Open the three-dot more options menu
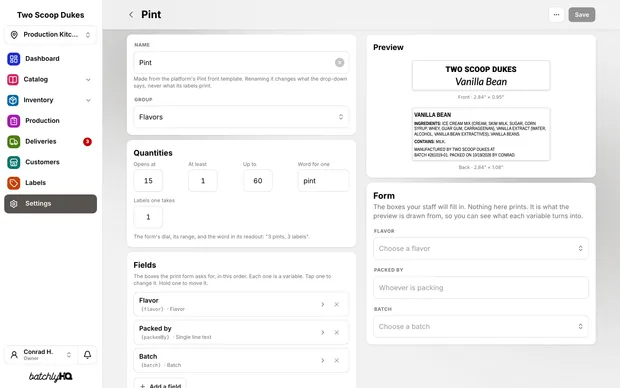Viewport: 620px width, 388px height. coord(556,15)
